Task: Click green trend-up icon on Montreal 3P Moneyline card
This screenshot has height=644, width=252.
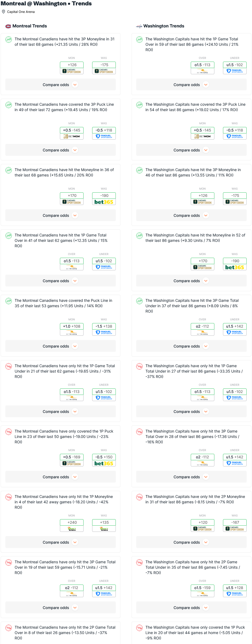Action: pyautogui.click(x=9, y=40)
